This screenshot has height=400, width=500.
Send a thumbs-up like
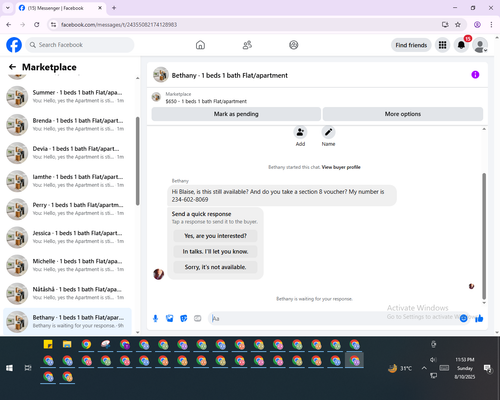coord(479,319)
